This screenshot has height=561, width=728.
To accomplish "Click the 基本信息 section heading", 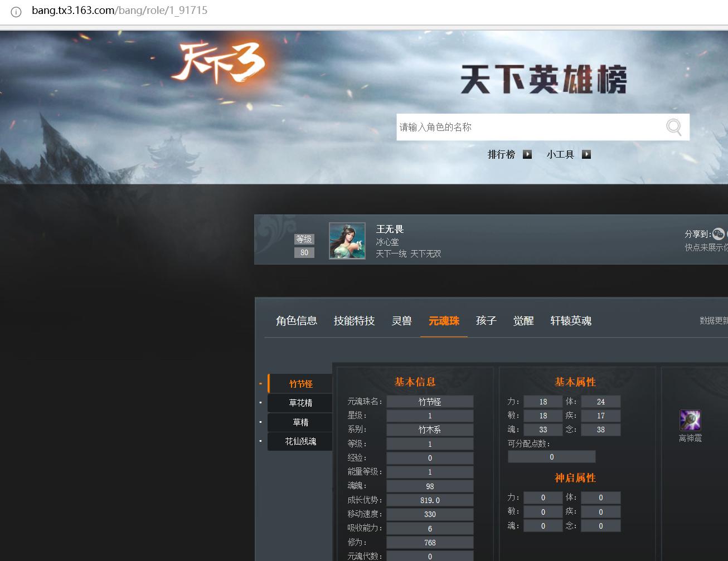I will [x=415, y=382].
